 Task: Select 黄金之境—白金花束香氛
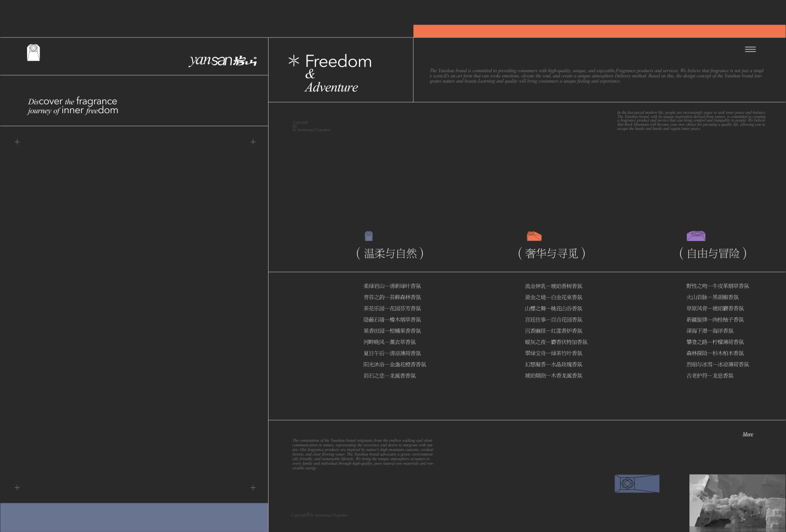(x=554, y=297)
